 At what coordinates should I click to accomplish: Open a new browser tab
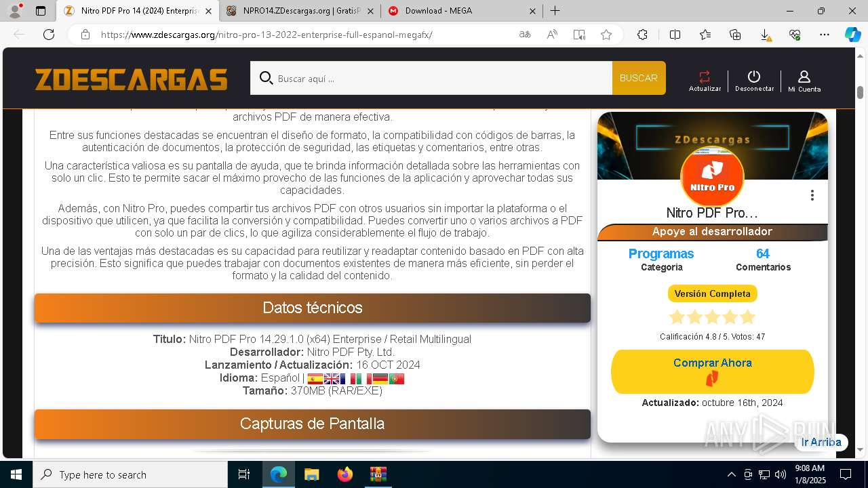click(555, 11)
